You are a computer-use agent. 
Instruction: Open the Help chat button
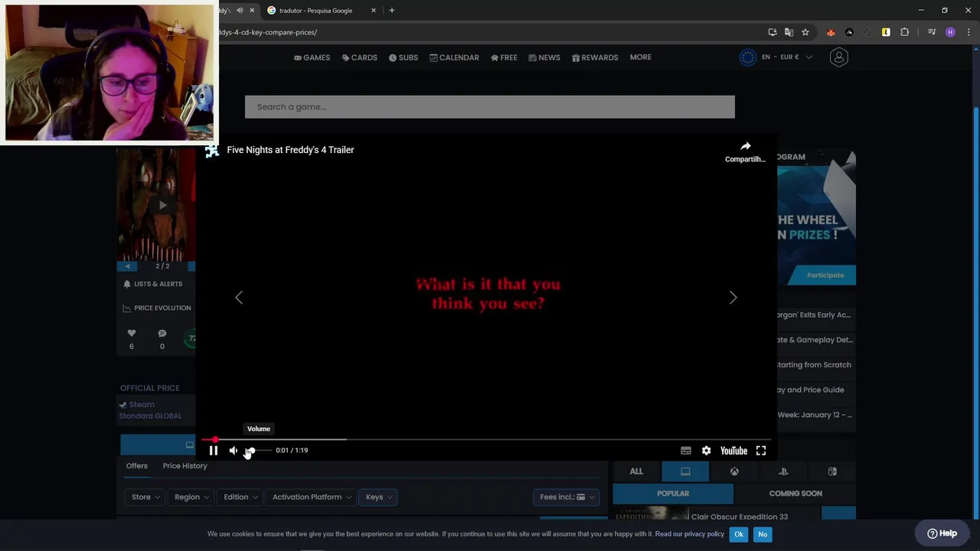tap(942, 533)
